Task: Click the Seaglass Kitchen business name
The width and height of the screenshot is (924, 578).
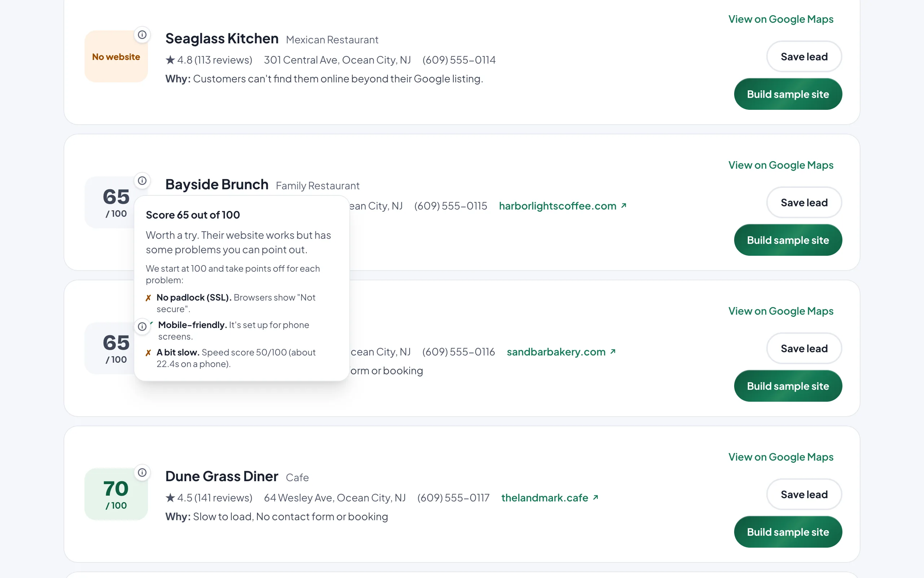Action: [x=222, y=39]
